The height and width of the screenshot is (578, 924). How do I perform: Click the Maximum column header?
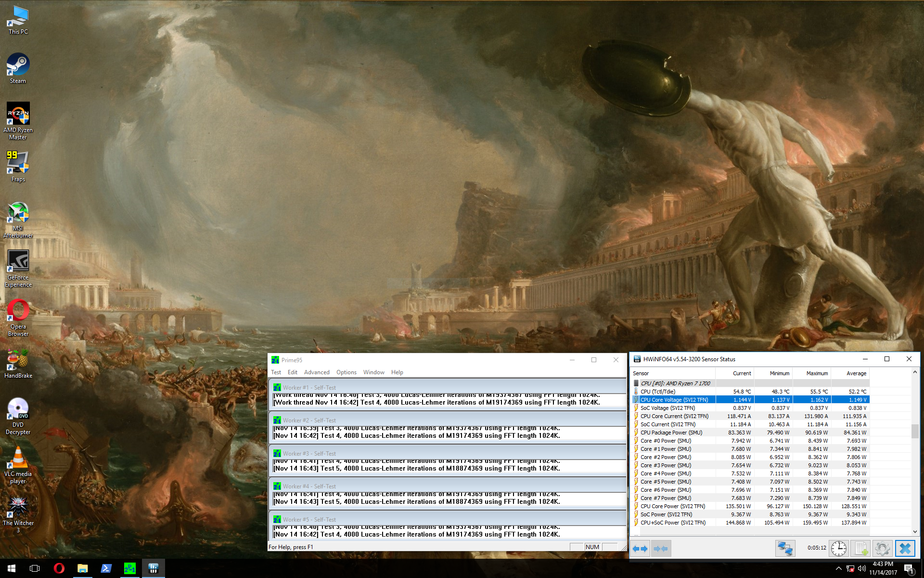point(817,373)
